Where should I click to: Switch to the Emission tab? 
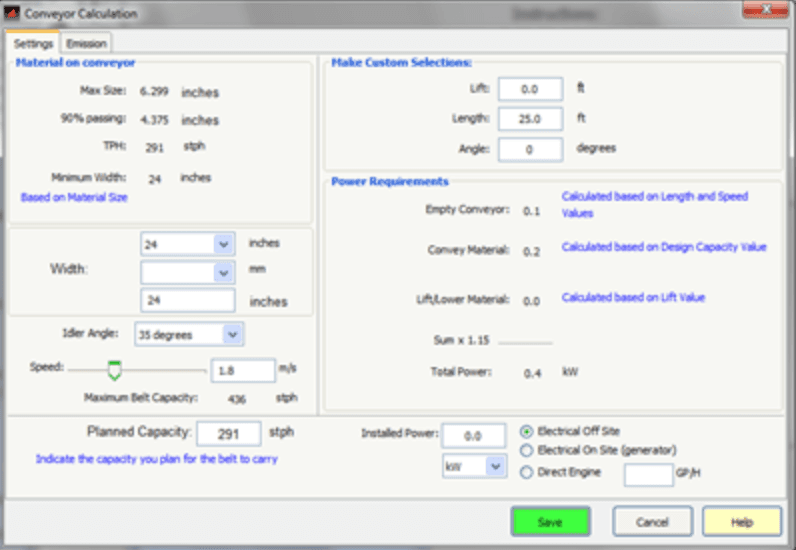86,44
